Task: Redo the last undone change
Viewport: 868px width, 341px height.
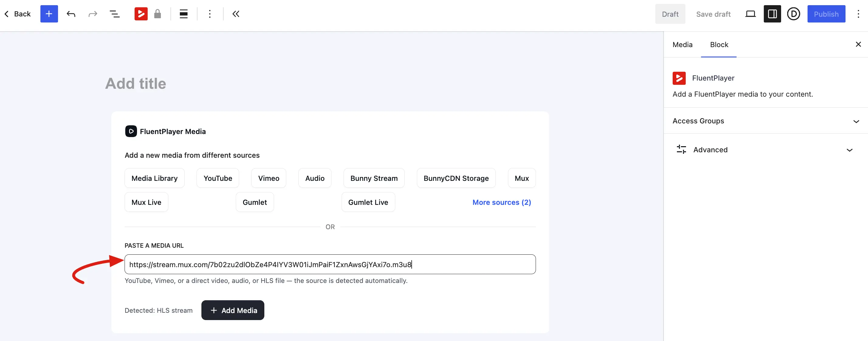Action: pos(93,14)
